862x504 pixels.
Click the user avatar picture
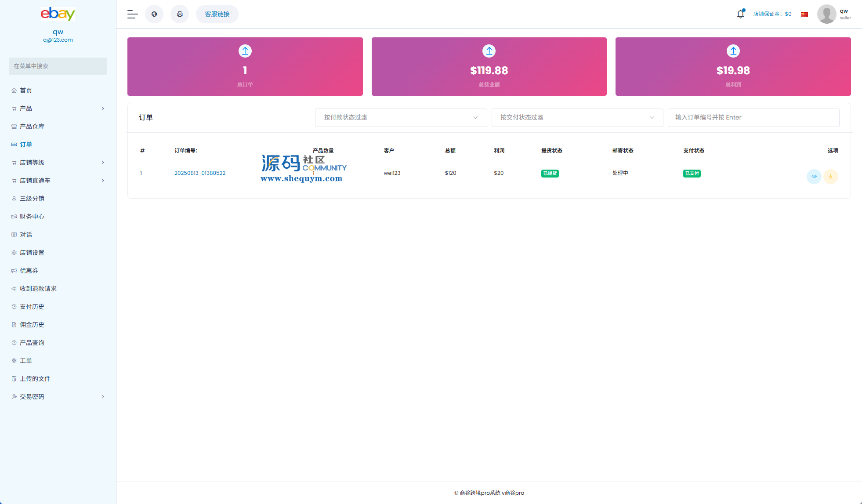click(826, 14)
